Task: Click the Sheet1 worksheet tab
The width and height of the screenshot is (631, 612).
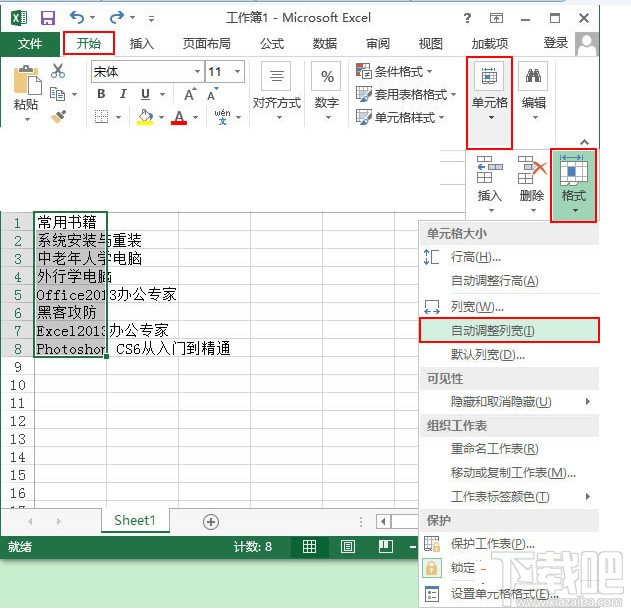Action: (x=135, y=521)
